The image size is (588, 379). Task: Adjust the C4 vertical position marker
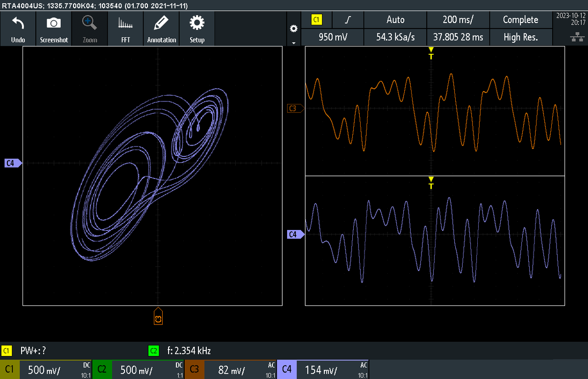(x=296, y=234)
